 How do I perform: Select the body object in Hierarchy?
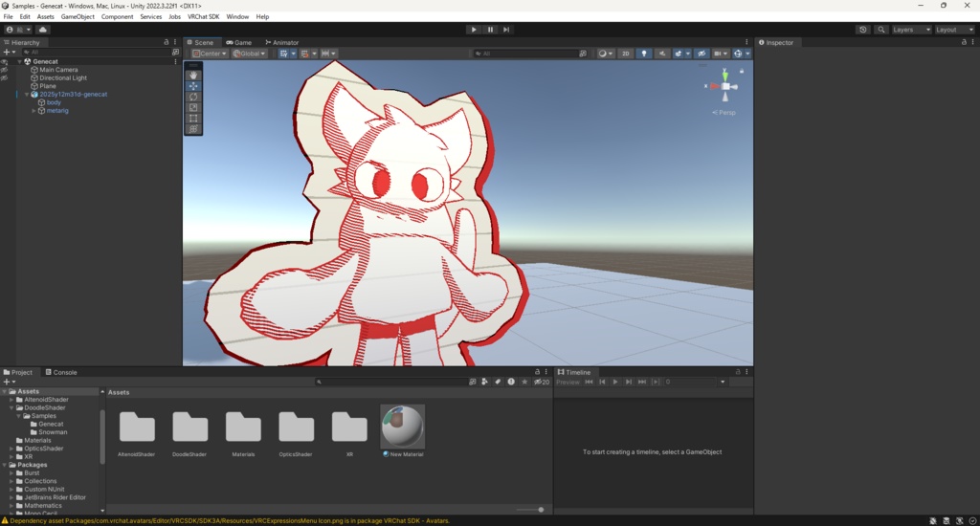click(54, 102)
